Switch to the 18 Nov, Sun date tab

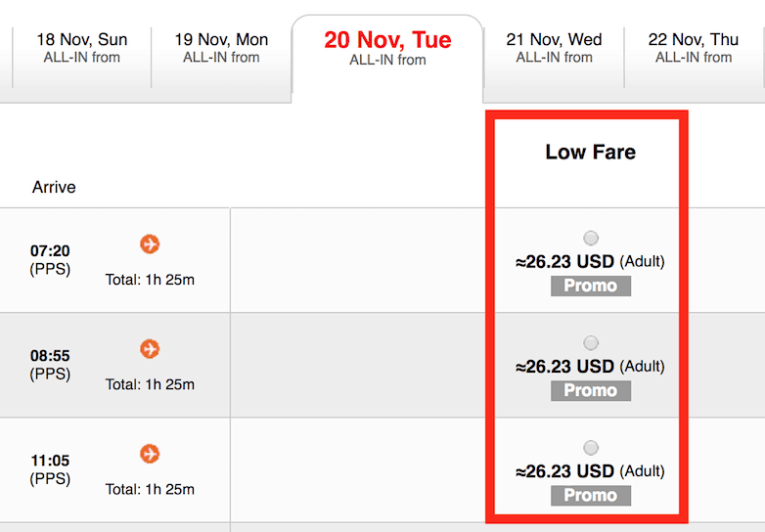point(82,48)
